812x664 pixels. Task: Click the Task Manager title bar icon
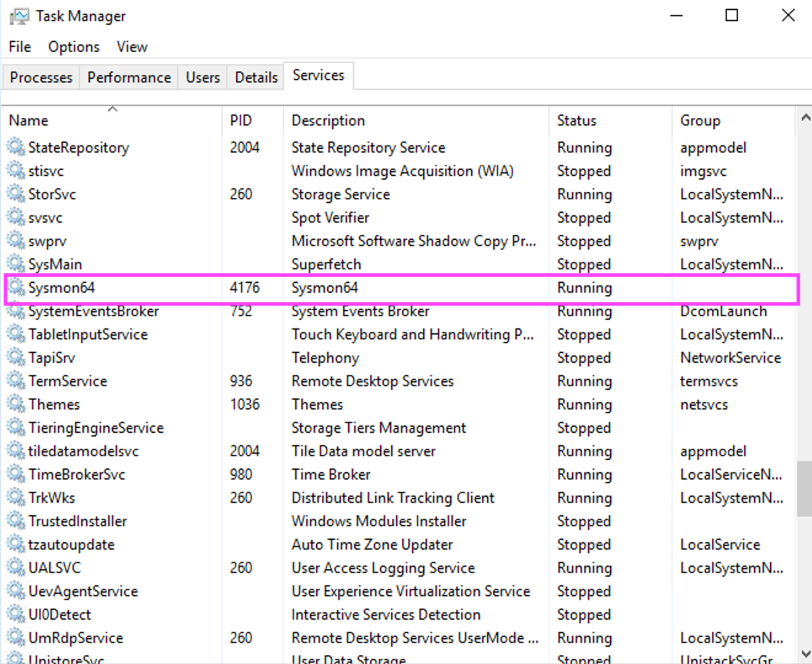(19, 16)
